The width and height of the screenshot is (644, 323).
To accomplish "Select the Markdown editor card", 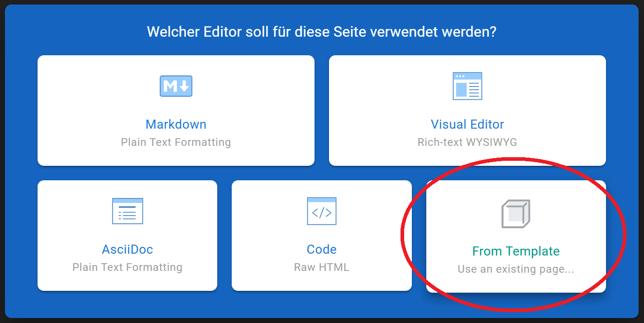I will 176,110.
